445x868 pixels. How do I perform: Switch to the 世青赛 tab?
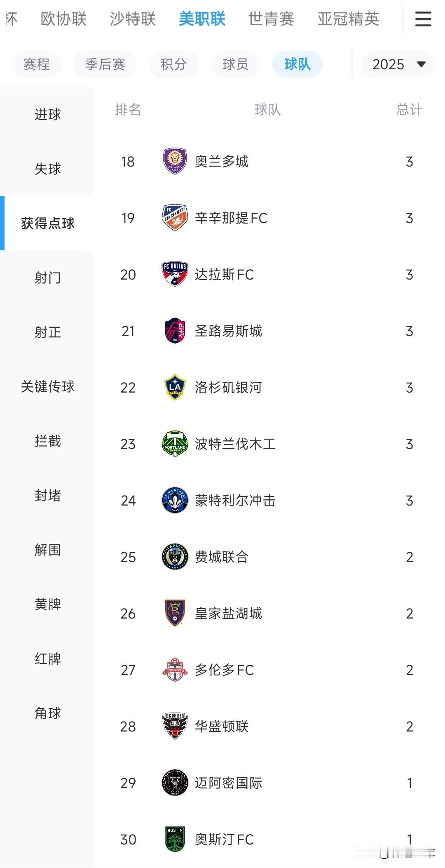[x=271, y=19]
